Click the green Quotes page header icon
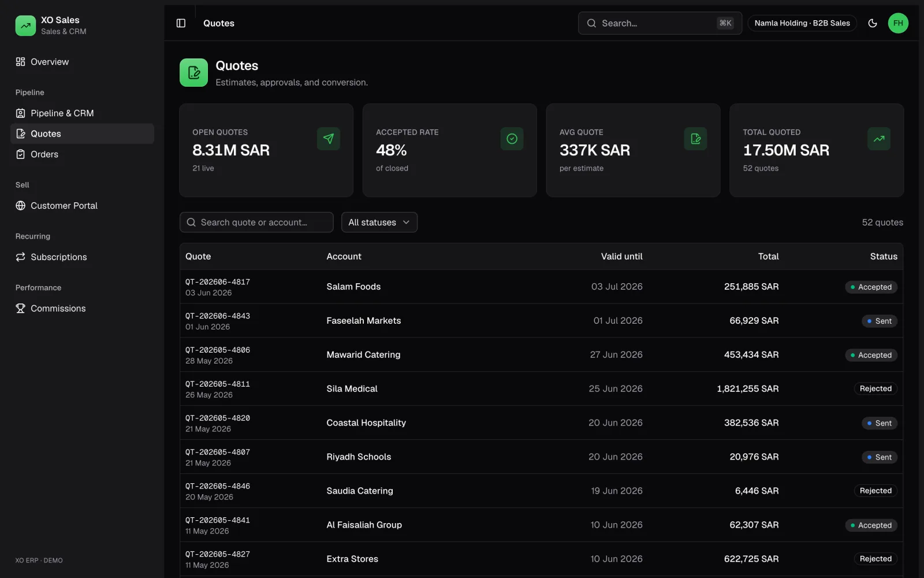 [193, 72]
